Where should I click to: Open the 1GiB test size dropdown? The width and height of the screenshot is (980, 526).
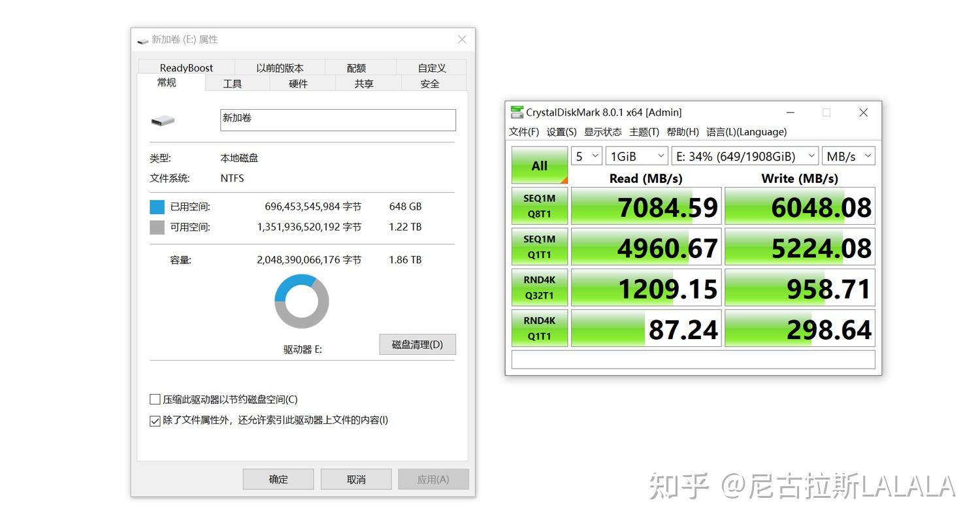pyautogui.click(x=636, y=156)
